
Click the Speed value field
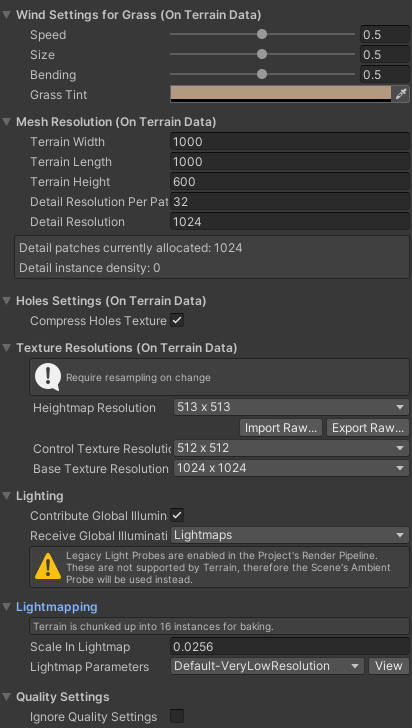pyautogui.click(x=385, y=35)
